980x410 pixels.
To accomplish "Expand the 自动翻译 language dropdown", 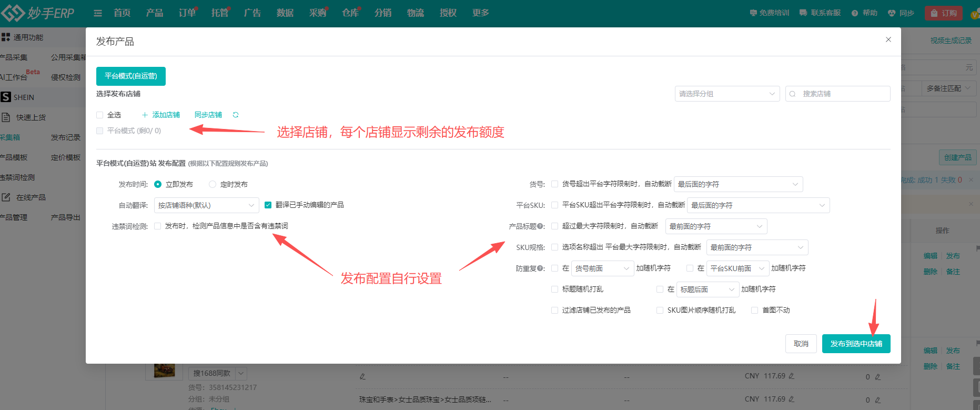I will (206, 205).
